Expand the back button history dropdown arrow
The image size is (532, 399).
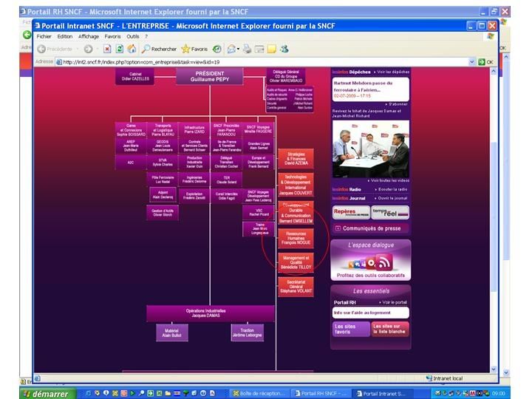pyautogui.click(x=78, y=50)
